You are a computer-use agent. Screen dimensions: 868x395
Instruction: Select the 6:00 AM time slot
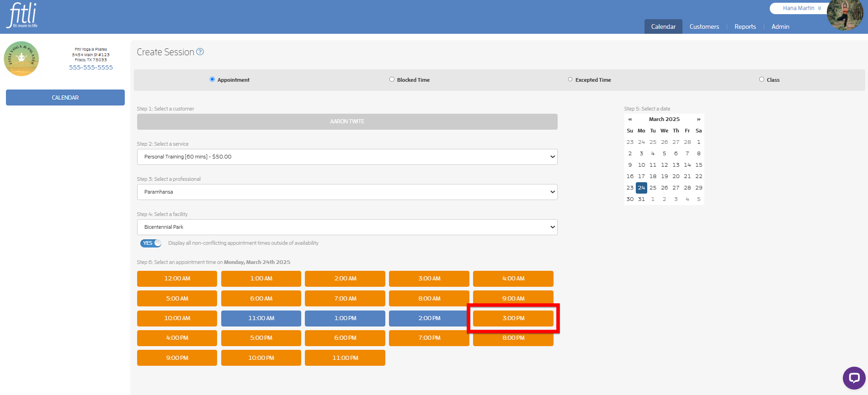point(261,298)
